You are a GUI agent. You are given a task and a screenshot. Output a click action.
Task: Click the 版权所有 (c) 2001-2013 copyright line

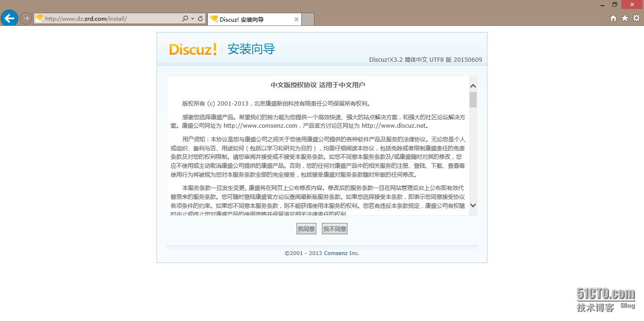[x=277, y=104]
